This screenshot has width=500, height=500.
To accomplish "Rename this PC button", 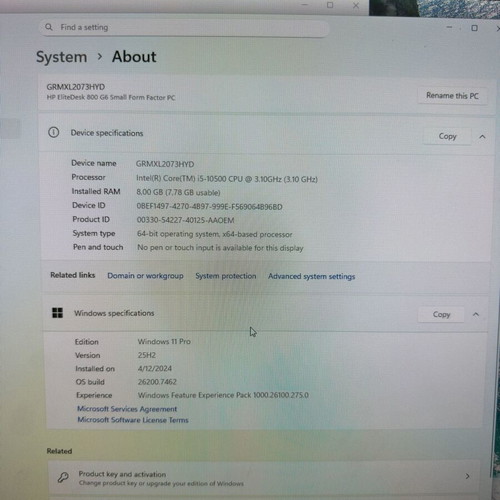I will coord(452,96).
